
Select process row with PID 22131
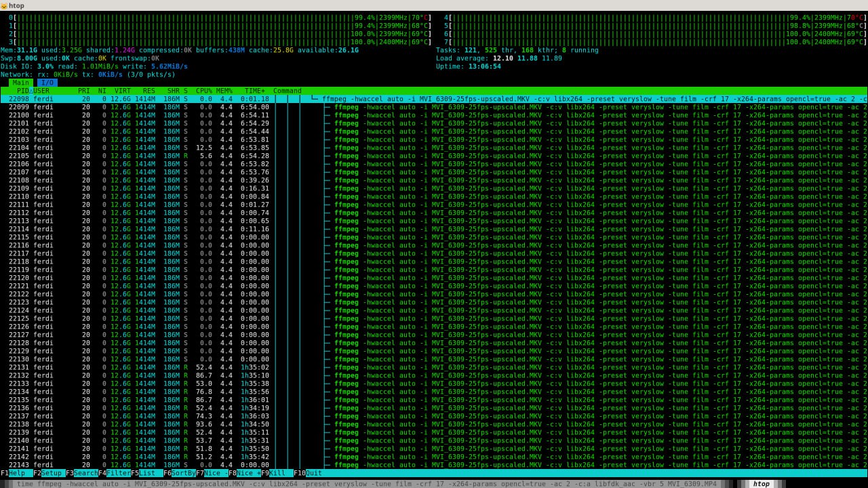click(x=434, y=367)
